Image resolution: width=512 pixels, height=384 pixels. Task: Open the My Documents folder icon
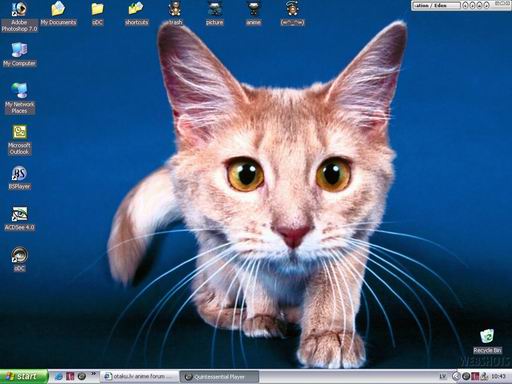pos(58,13)
